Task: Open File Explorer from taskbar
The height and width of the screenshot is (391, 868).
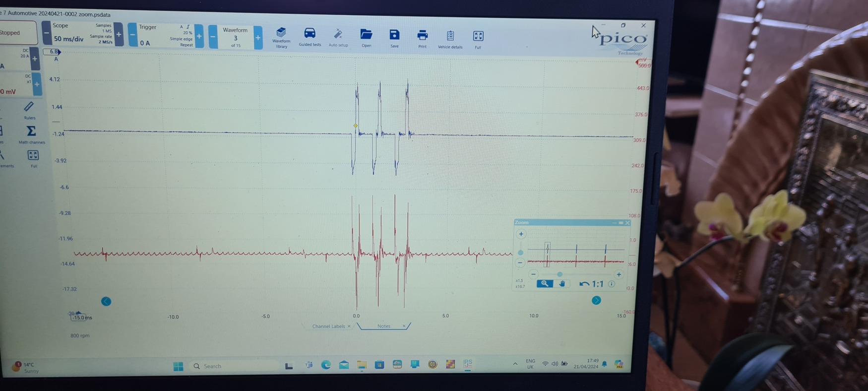Action: coord(362,365)
